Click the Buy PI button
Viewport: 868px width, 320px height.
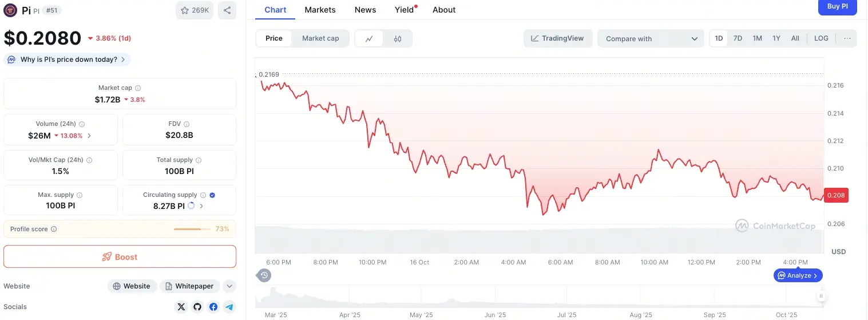(x=837, y=7)
